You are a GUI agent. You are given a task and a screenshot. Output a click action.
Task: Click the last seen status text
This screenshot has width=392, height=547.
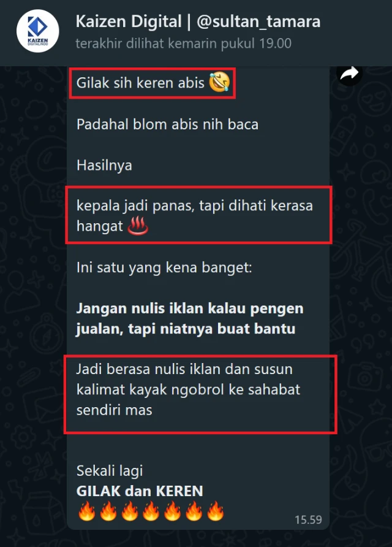click(184, 44)
